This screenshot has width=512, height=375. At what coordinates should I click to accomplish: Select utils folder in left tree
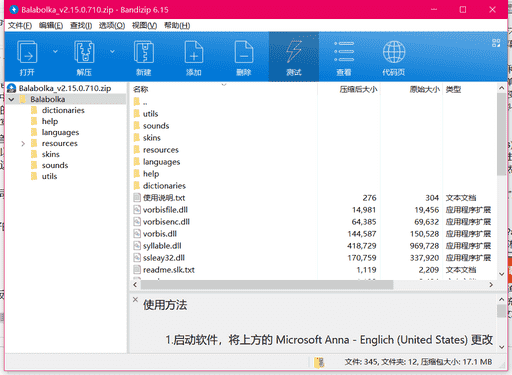(49, 176)
